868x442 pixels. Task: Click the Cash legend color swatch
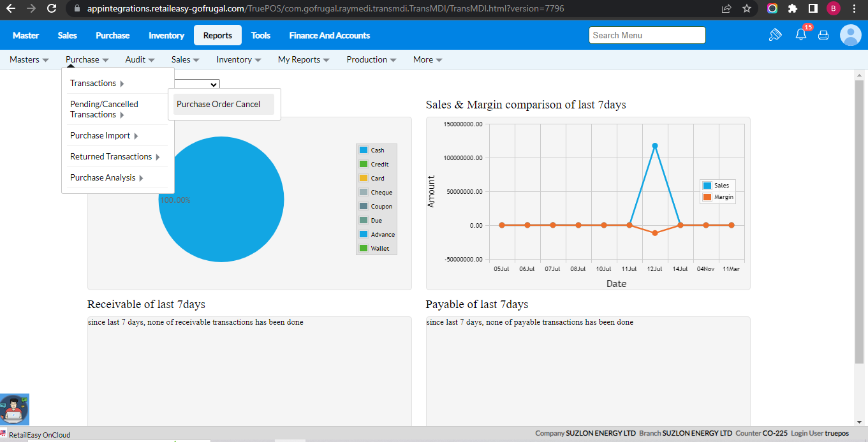[364, 151]
